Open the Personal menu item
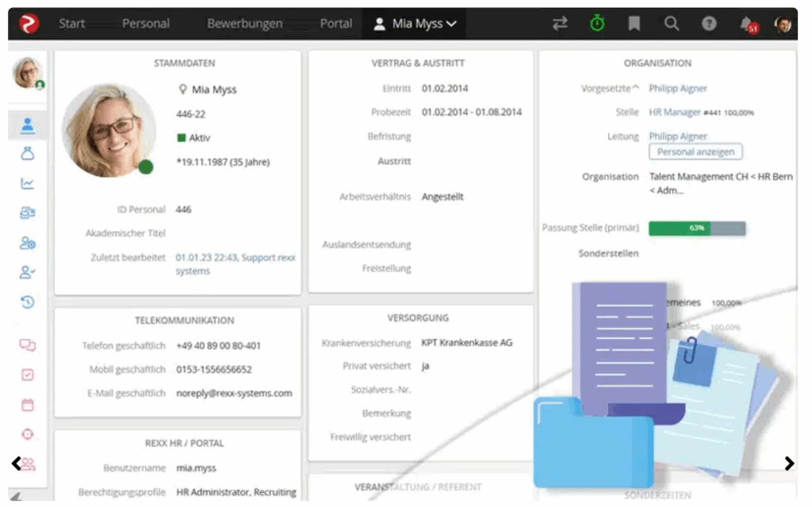This screenshot has width=812, height=508. 145,24
